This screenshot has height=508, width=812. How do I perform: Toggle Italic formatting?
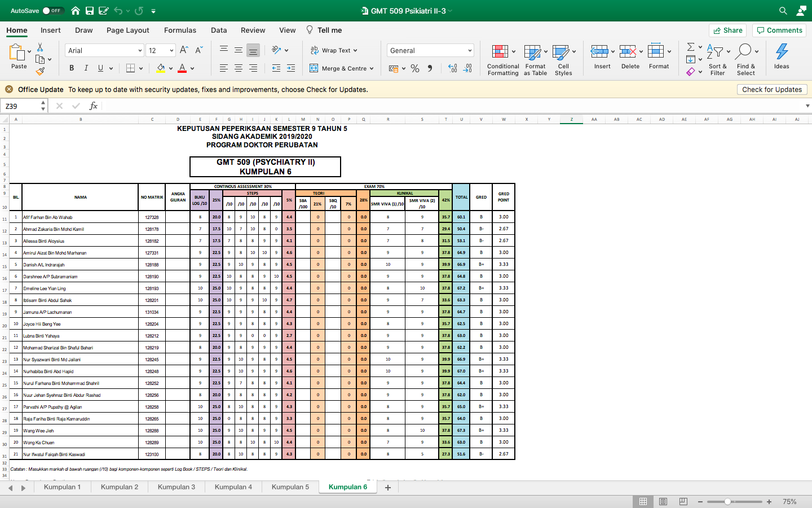[86, 68]
